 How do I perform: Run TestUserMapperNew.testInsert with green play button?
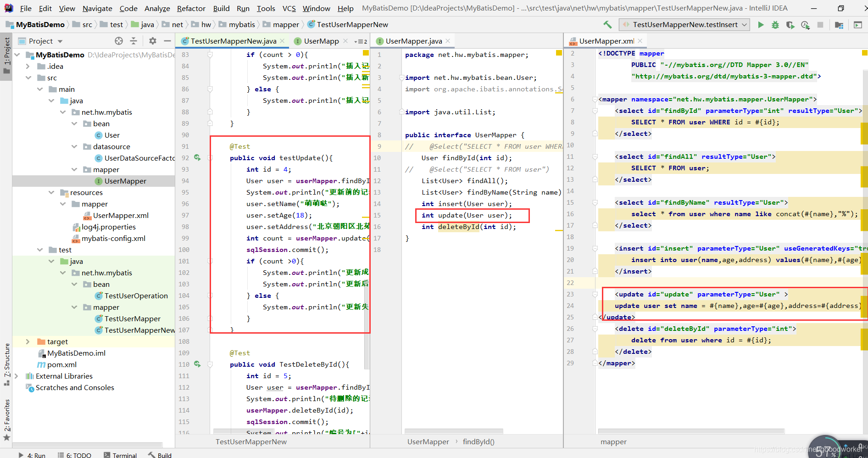pos(761,25)
